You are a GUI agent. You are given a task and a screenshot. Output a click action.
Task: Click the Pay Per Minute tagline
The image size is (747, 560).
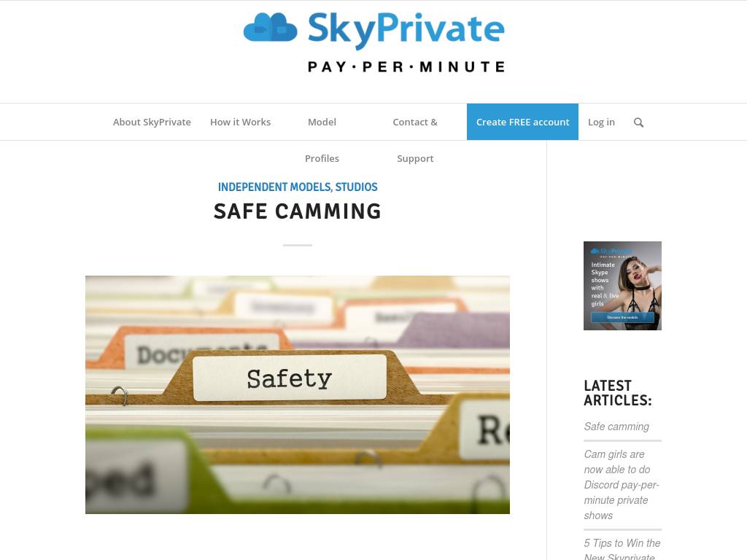pyautogui.click(x=406, y=66)
